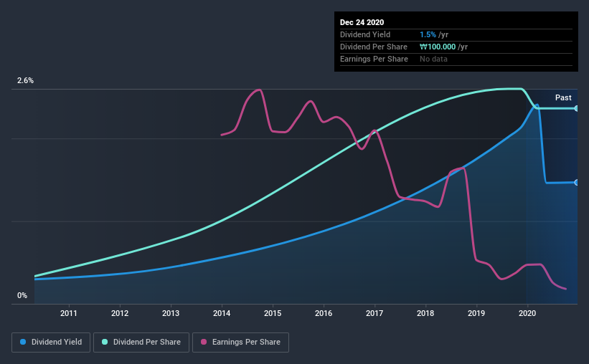Select the 2014 x-axis label

222,313
